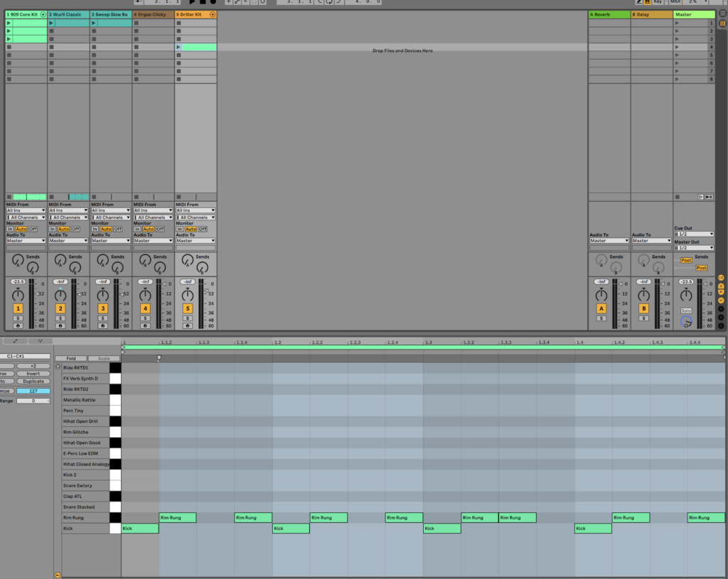Open the All Ins dropdown on track 1

tap(26, 210)
